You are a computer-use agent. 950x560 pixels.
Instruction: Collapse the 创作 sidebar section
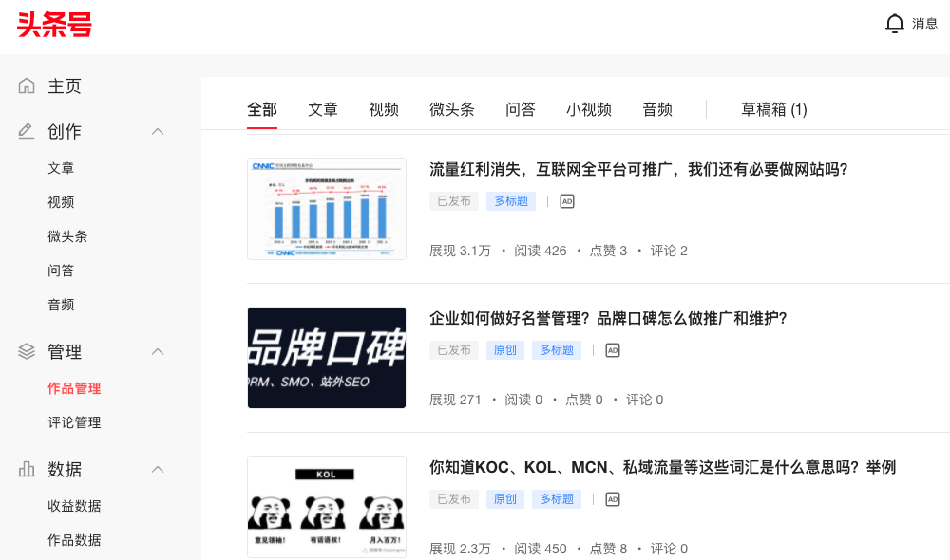point(158,131)
